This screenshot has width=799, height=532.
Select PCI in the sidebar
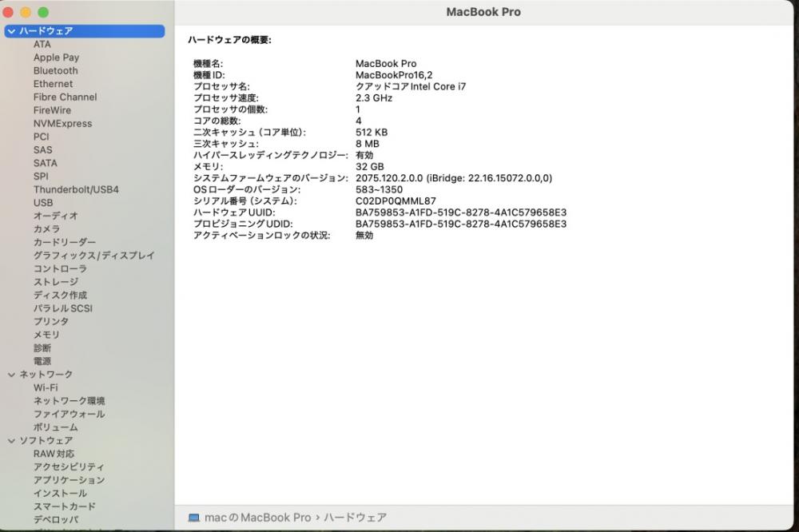point(42,137)
